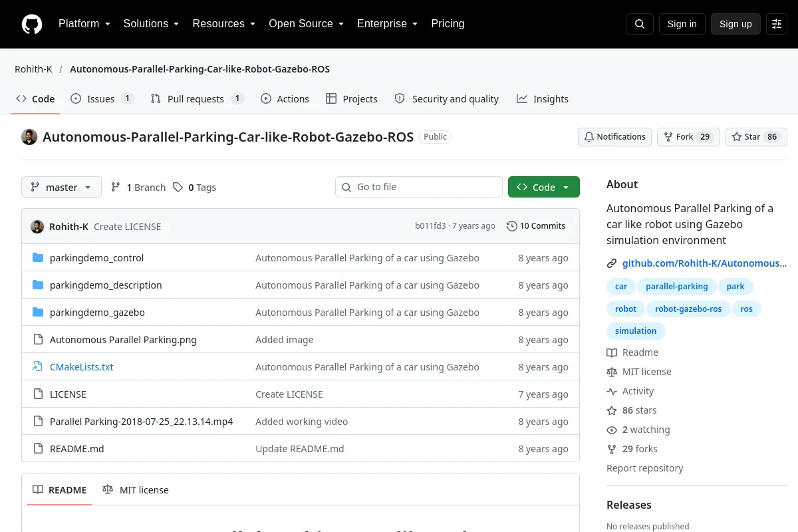Viewport: 798px width, 532px height.
Task: Open the green Code dropdown button
Action: coord(544,188)
